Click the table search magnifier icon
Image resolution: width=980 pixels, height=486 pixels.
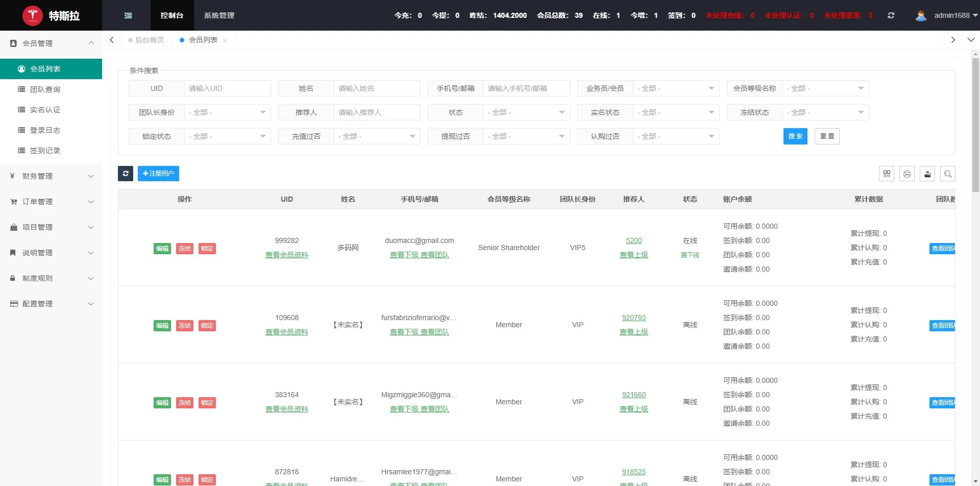[x=948, y=174]
